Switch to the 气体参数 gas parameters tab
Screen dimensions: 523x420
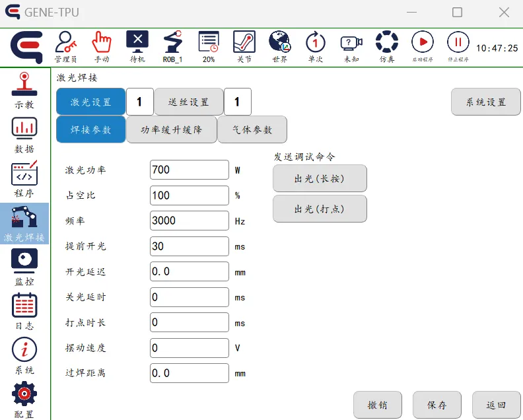point(252,129)
